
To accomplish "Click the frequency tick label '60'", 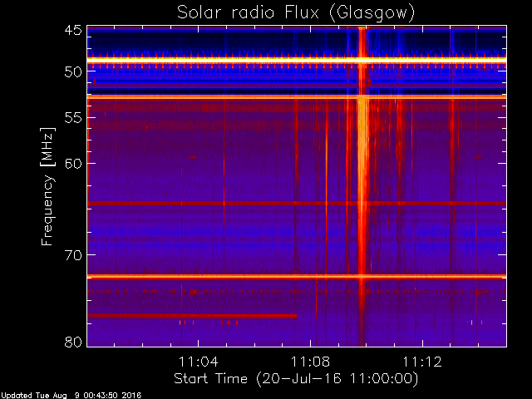I will (73, 163).
